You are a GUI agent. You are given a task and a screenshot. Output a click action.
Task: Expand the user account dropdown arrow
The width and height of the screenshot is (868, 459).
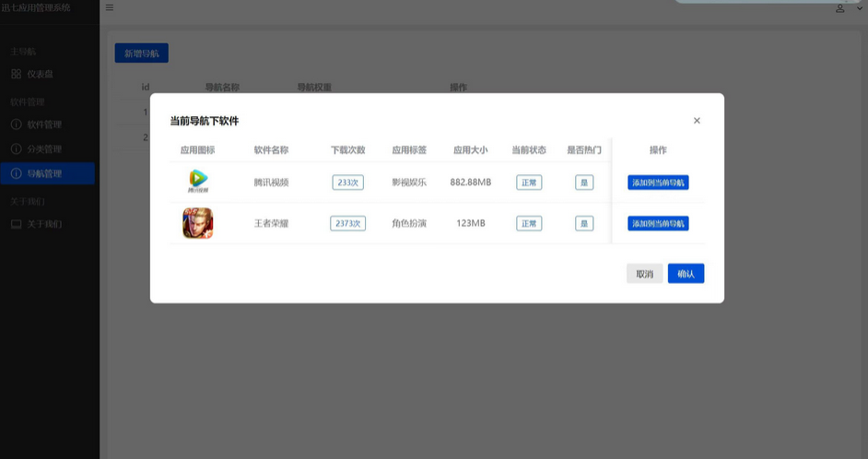point(859,8)
